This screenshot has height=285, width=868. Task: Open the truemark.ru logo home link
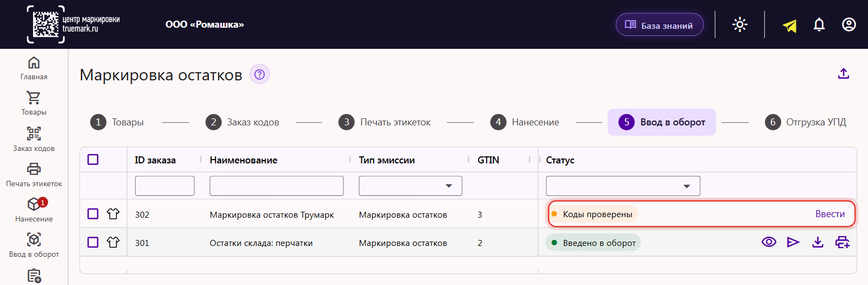point(73,24)
